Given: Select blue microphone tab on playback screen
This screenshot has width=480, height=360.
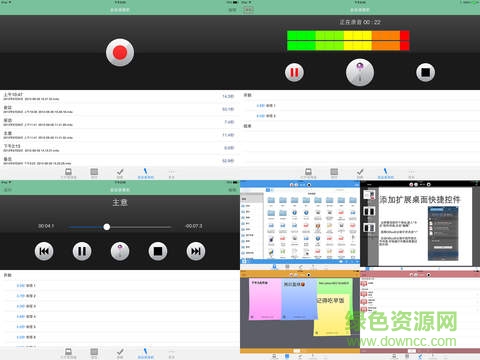Looking at the screenshot, I should click(146, 353).
